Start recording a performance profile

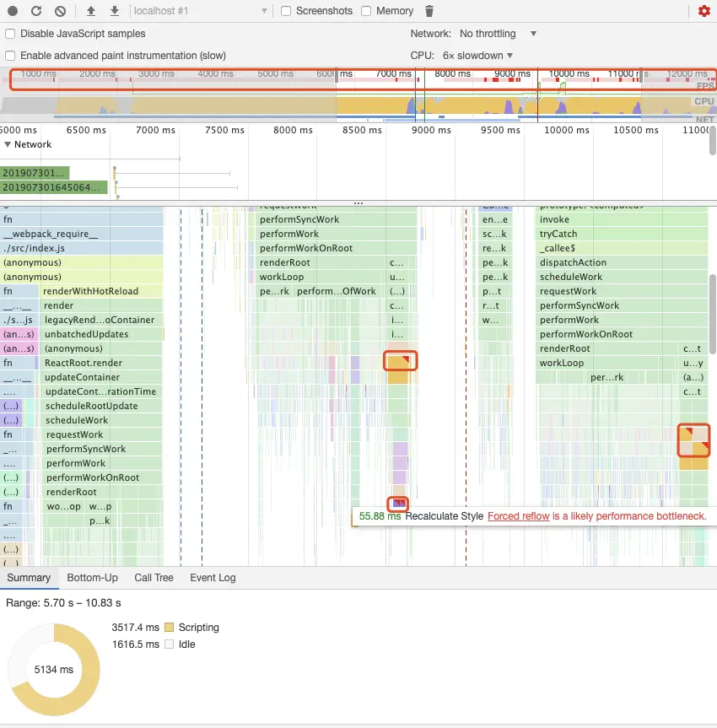coord(13,11)
